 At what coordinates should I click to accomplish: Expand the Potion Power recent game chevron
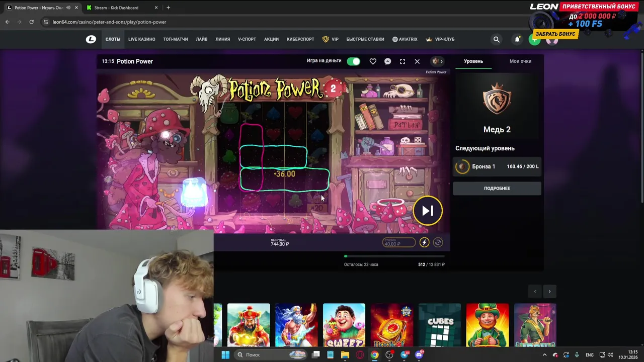point(441,61)
